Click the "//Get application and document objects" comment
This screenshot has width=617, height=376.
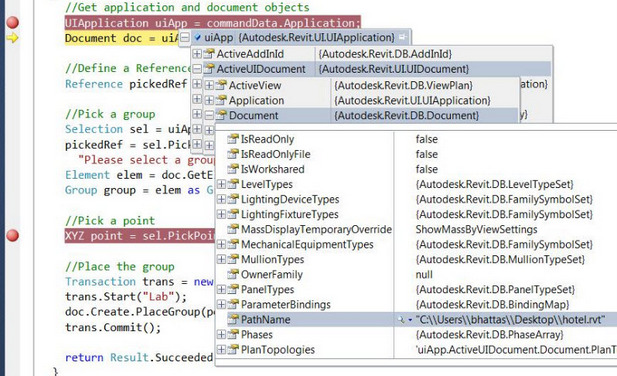187,7
